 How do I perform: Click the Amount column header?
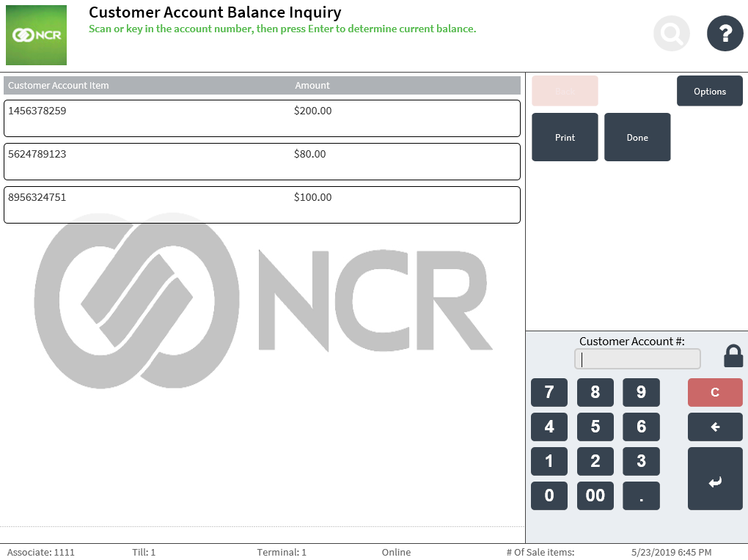312,86
